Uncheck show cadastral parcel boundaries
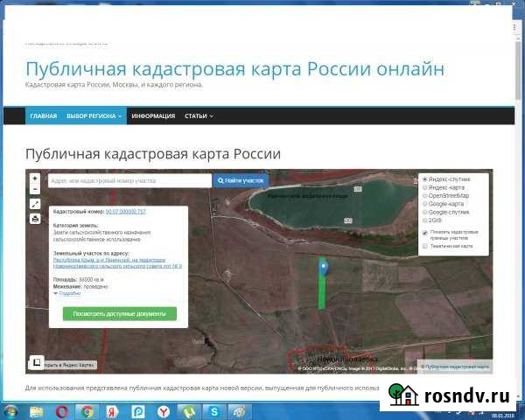The height and width of the screenshot is (420, 525). coord(425,234)
